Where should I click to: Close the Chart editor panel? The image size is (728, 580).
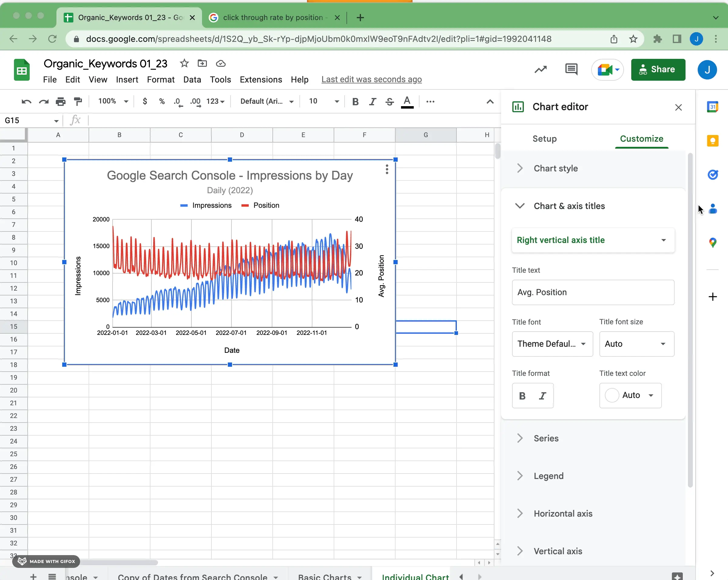(x=678, y=106)
